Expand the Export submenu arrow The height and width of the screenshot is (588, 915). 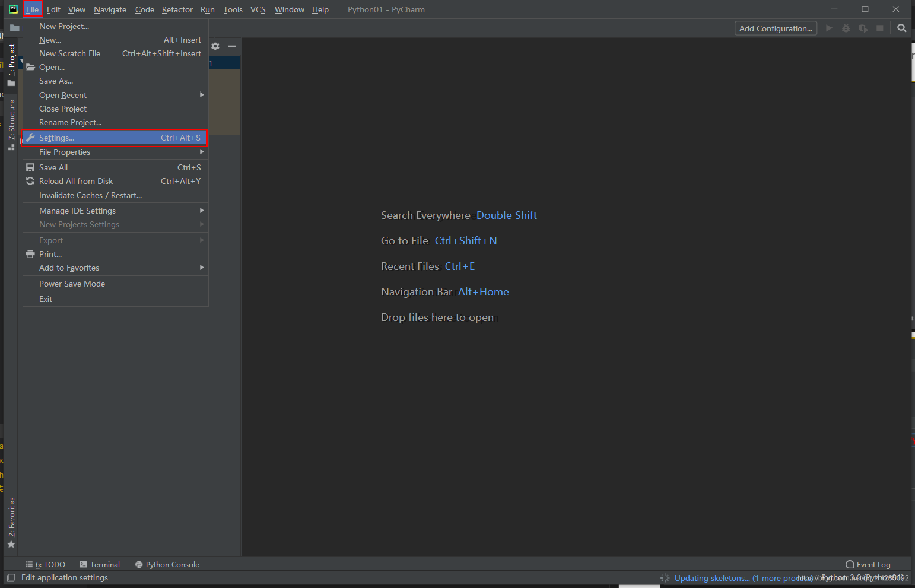[202, 240]
